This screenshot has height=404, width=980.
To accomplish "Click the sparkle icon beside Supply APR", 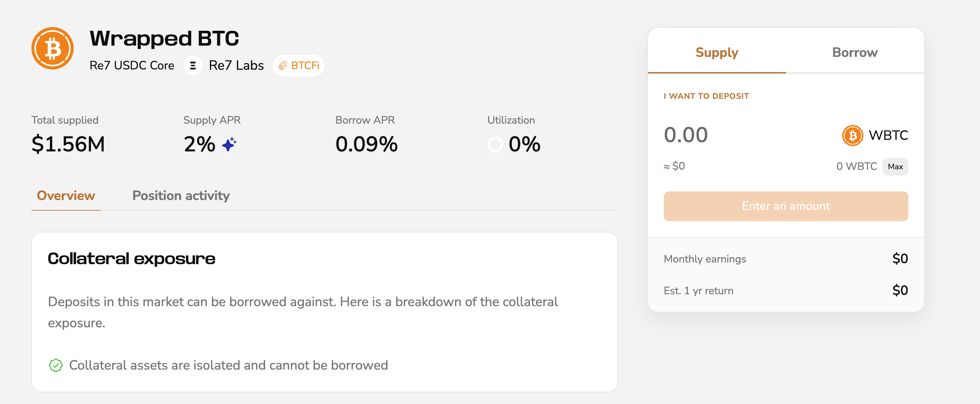I will 228,145.
